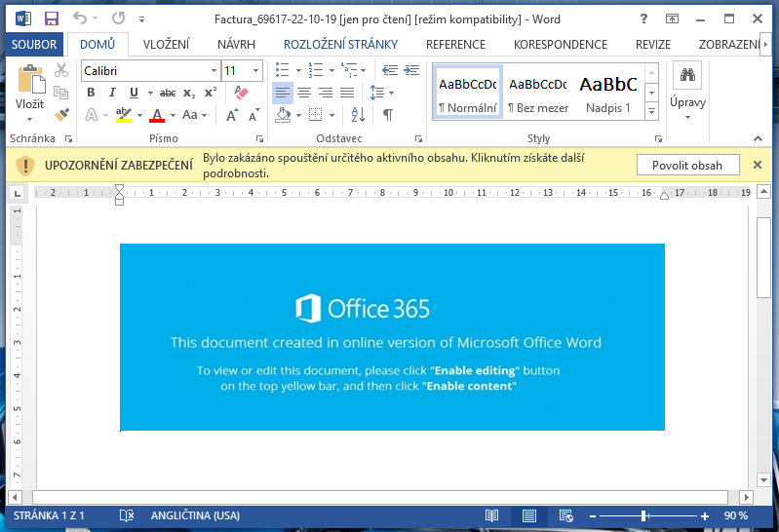
Task: Open Word help question mark
Action: click(x=643, y=19)
